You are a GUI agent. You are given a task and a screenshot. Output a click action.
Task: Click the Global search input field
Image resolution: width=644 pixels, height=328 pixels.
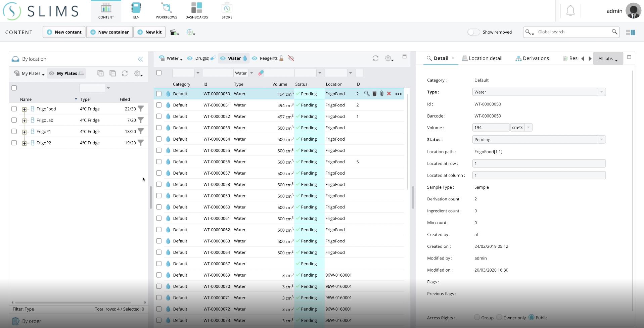pyautogui.click(x=573, y=32)
